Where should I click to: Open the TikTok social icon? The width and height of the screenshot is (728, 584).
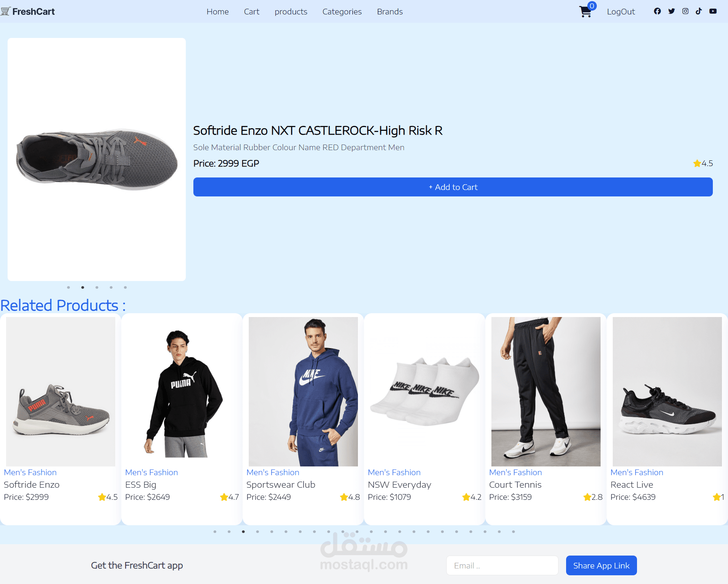click(699, 11)
